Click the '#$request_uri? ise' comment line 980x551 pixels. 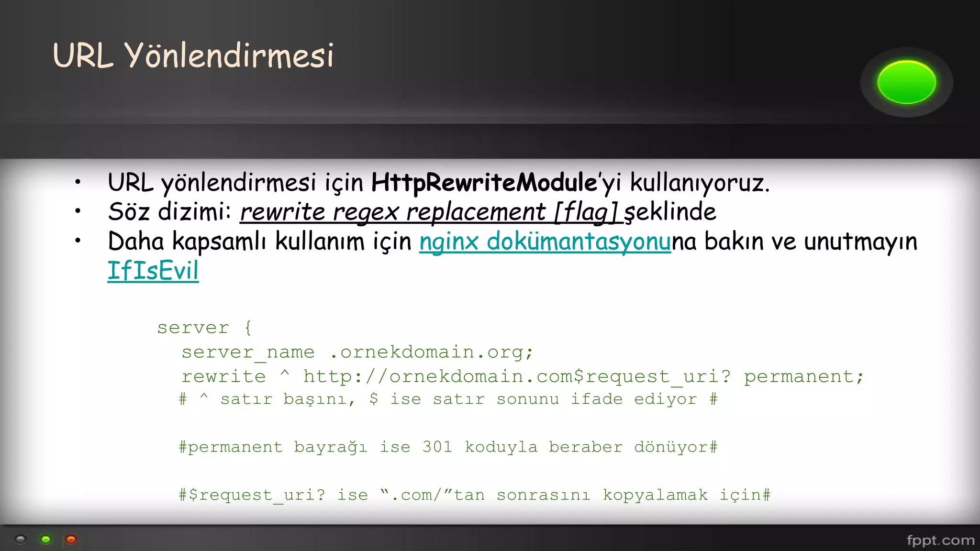[475, 495]
